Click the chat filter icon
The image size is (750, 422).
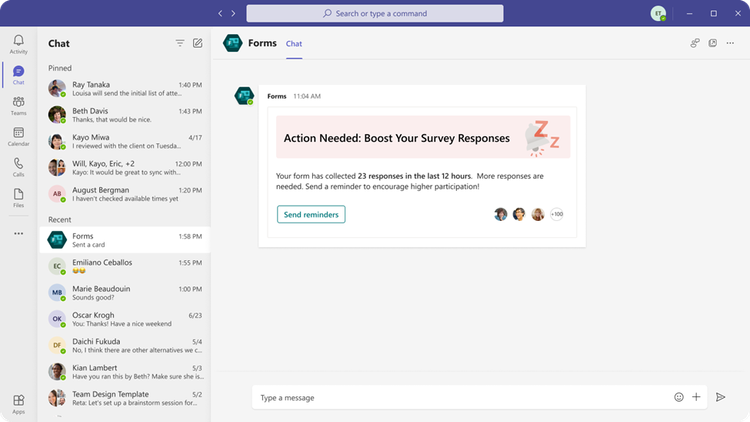coord(180,43)
